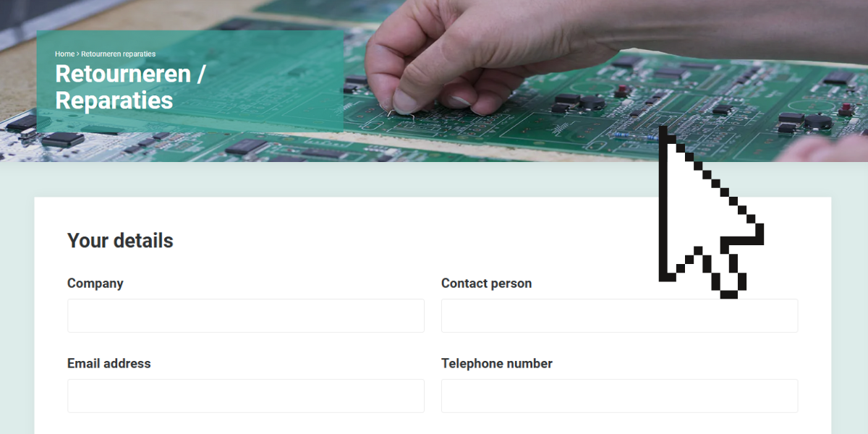Screen dimensions: 868x434
Task: Click the Email address label
Action: click(109, 364)
